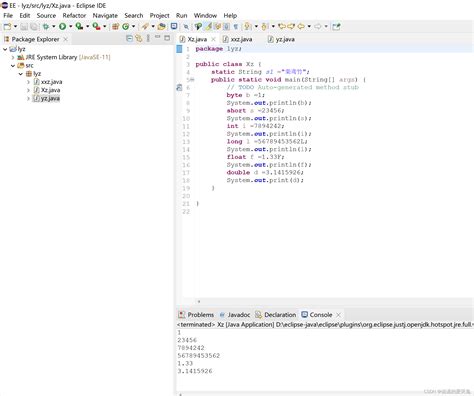
Task: Expand the JRE System Library node
Action: coord(13,57)
